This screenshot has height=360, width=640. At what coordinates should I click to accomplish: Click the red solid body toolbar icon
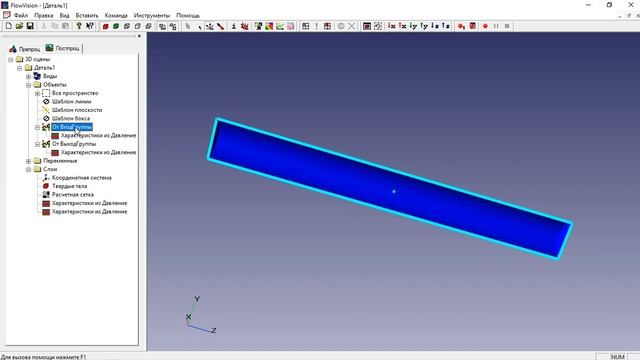tap(105, 26)
